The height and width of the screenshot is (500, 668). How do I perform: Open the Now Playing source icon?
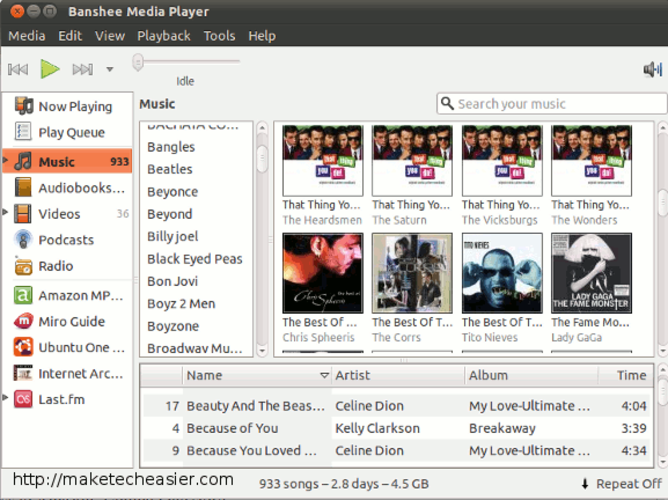(23, 106)
